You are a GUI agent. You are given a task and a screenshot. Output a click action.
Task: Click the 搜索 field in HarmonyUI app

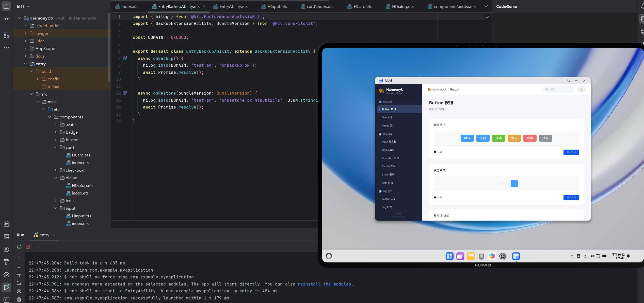pyautogui.click(x=558, y=90)
